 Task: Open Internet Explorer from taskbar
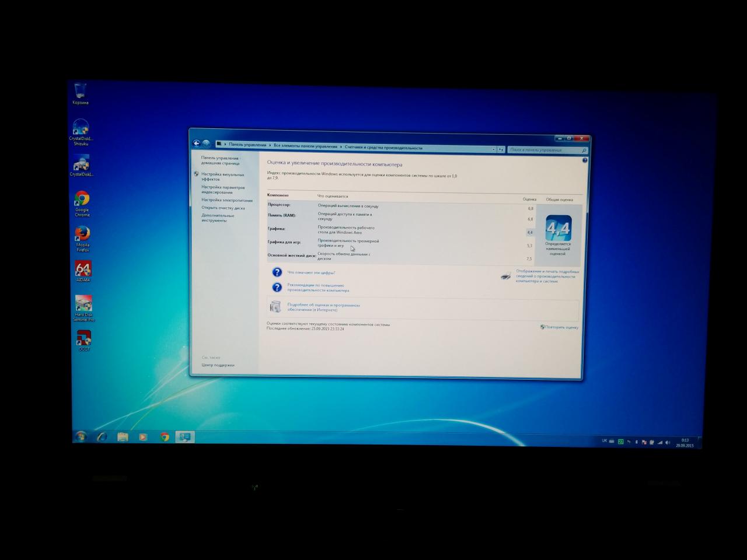(x=102, y=436)
